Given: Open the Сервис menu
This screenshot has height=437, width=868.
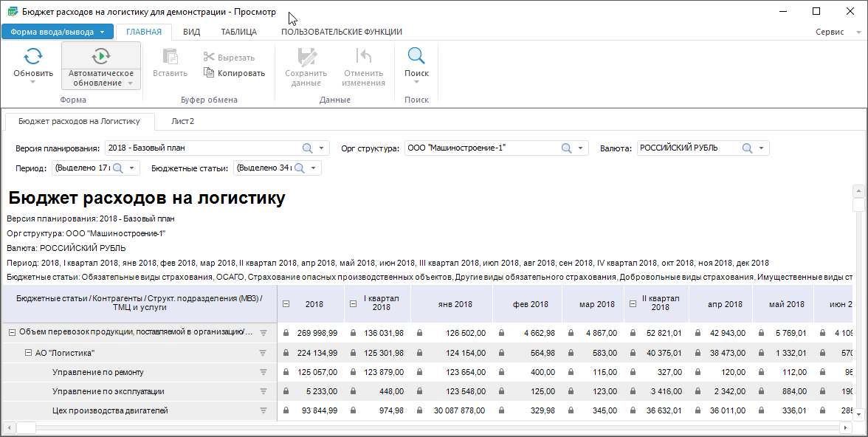Looking at the screenshot, I should point(836,32).
